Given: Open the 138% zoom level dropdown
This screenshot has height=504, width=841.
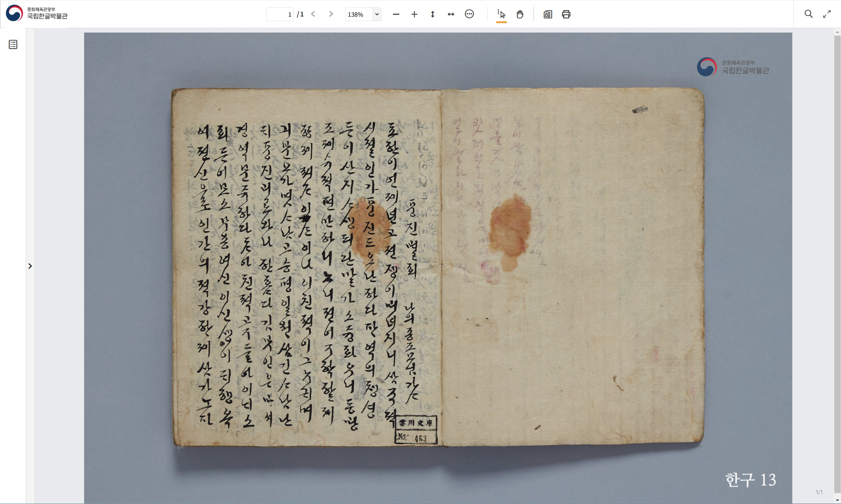Looking at the screenshot, I should pyautogui.click(x=377, y=14).
